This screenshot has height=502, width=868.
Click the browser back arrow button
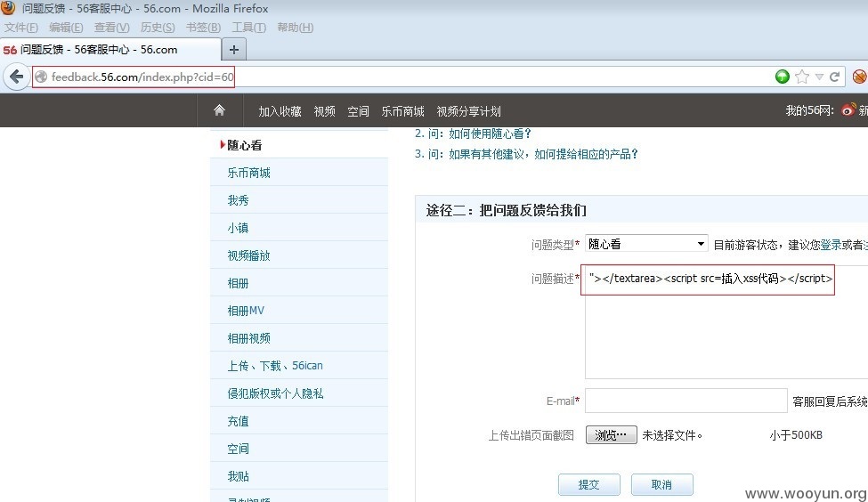tap(16, 77)
